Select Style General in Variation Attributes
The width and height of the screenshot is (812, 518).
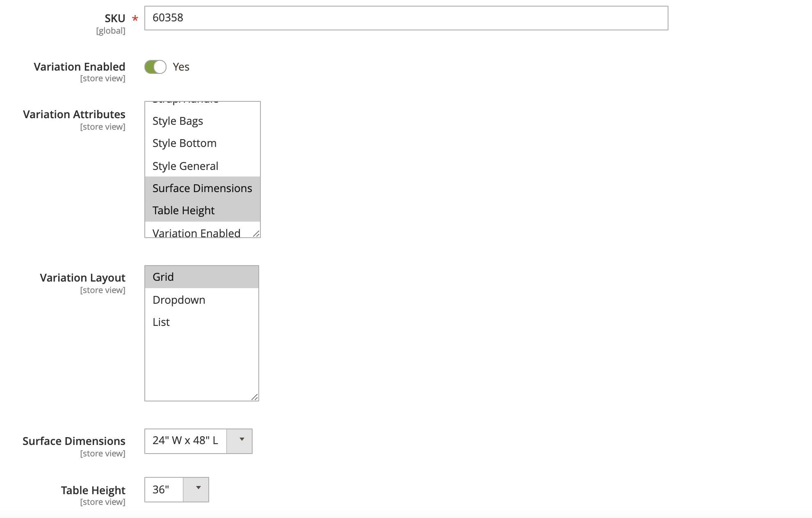[x=185, y=166]
